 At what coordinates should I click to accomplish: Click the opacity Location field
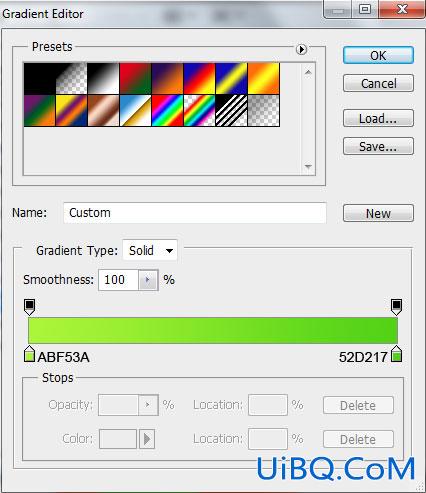(268, 405)
